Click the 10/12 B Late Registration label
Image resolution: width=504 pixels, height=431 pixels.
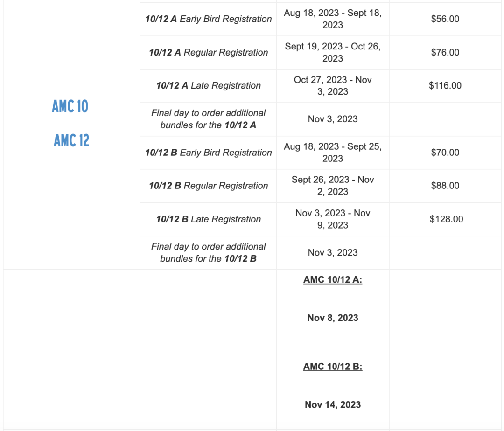pyautogui.click(x=208, y=219)
